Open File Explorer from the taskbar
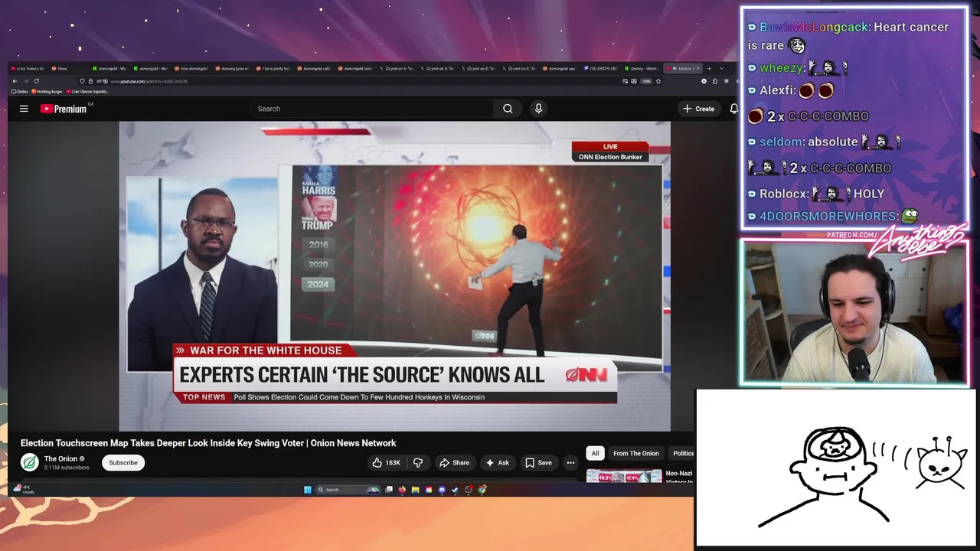Image resolution: width=980 pixels, height=551 pixels. (415, 490)
